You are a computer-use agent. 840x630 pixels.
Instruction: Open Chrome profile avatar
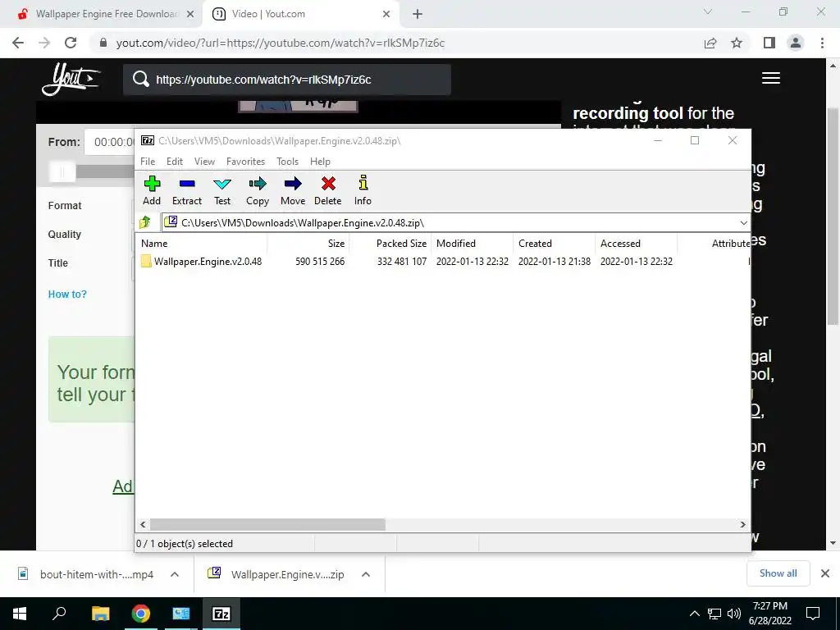coord(796,43)
